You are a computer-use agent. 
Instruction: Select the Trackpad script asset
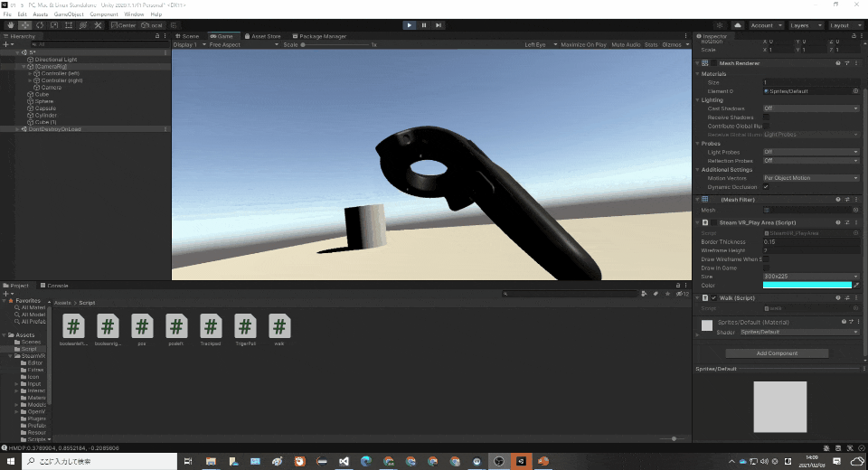tap(211, 330)
